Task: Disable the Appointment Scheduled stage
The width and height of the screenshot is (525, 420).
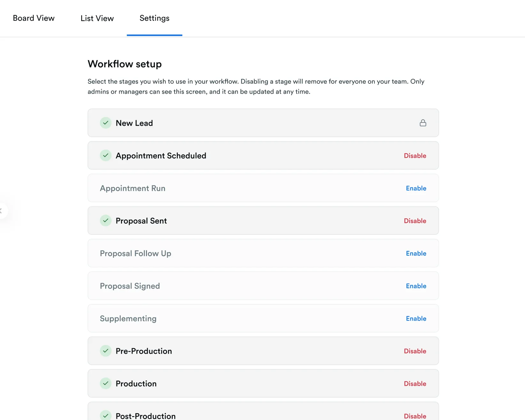Action: pos(415,156)
